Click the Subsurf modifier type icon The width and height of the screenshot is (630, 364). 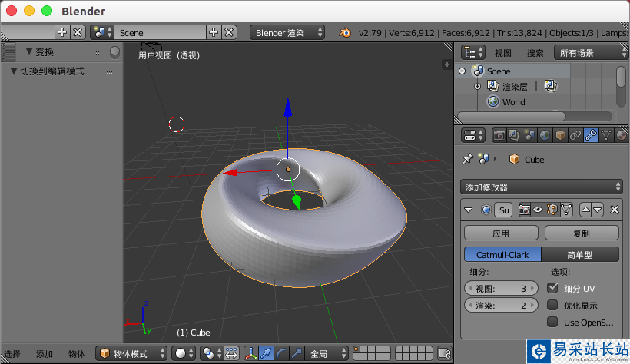tap(486, 210)
